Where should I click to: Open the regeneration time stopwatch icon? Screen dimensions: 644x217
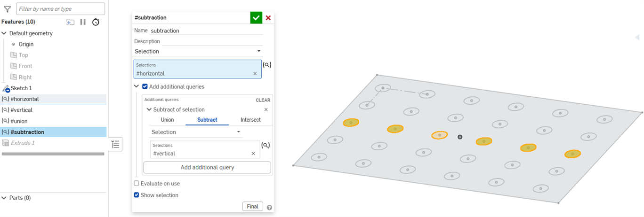96,22
